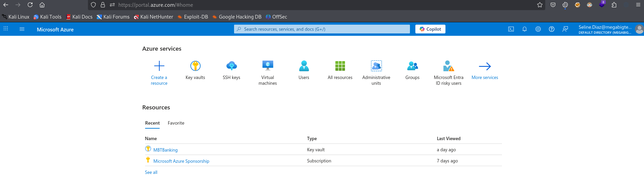Select the Recent resources tab
Screen dimensions: 644x183
152,123
